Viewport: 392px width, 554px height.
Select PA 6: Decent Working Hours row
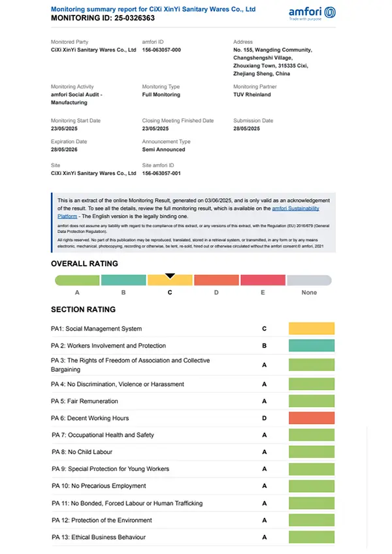click(x=90, y=418)
